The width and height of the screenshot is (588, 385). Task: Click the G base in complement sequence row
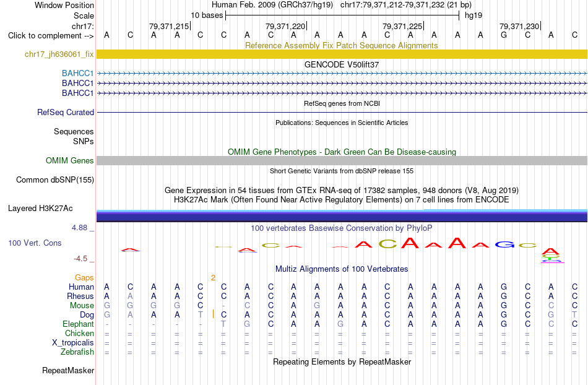tap(504, 35)
